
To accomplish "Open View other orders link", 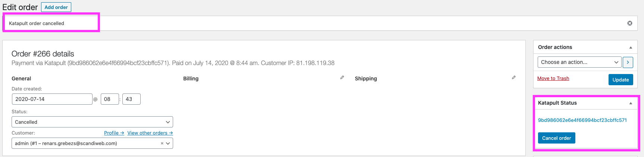I will [150, 133].
